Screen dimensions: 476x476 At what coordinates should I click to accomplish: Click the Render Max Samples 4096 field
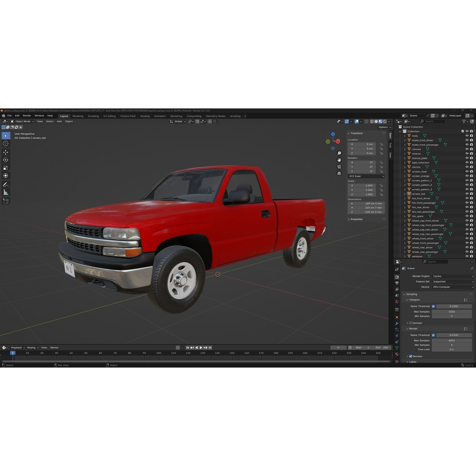click(452, 341)
